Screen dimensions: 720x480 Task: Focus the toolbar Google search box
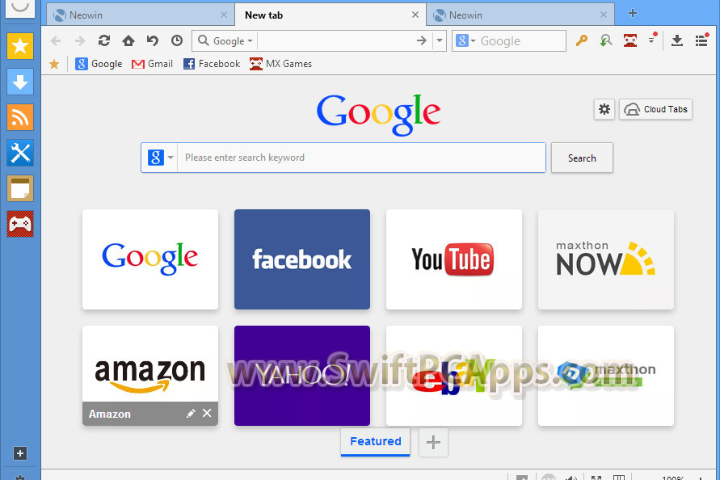[x=522, y=41]
